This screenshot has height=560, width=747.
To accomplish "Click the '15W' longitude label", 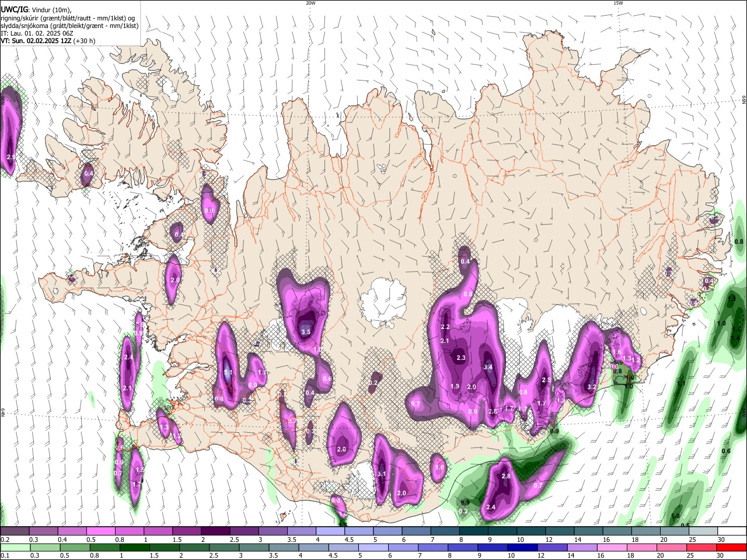I will [618, 3].
